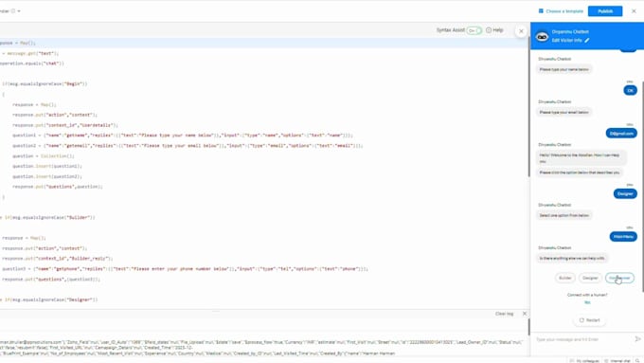Viewport: 644px width, 363px height.
Task: Click the message input field in chat
Action: click(582, 339)
